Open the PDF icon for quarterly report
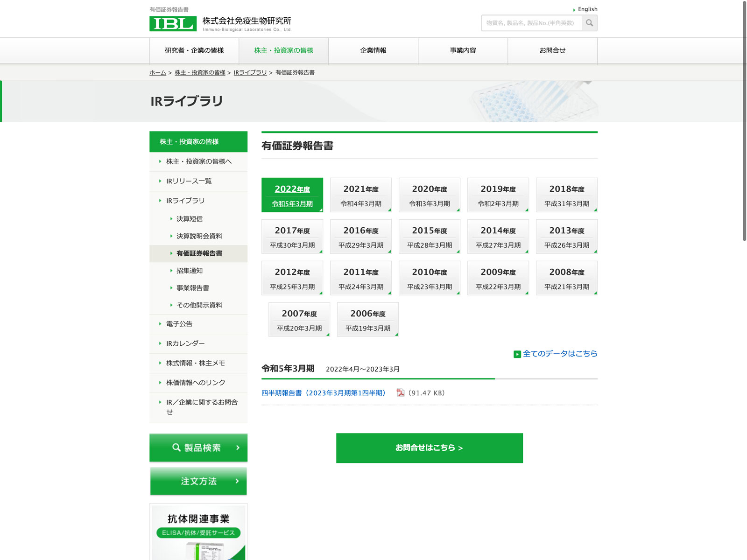 click(400, 393)
